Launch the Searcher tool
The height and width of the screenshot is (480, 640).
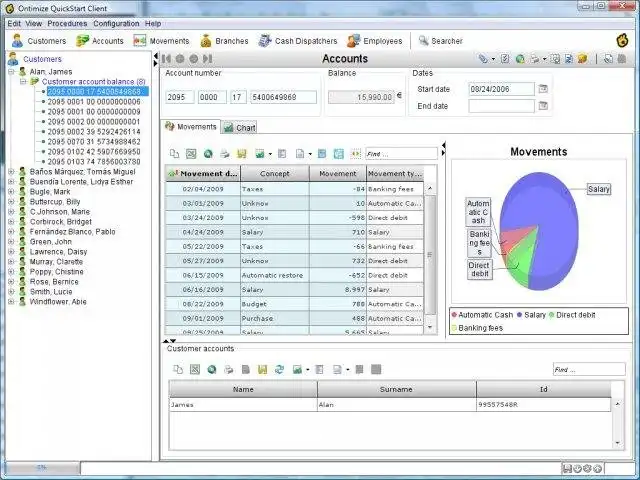pyautogui.click(x=441, y=41)
